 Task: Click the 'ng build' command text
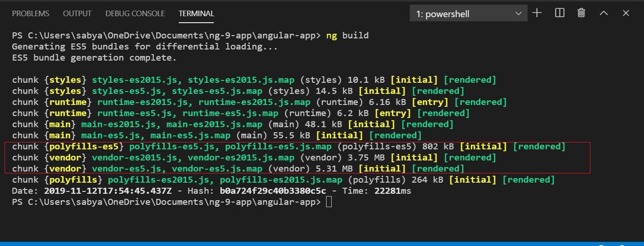348,35
